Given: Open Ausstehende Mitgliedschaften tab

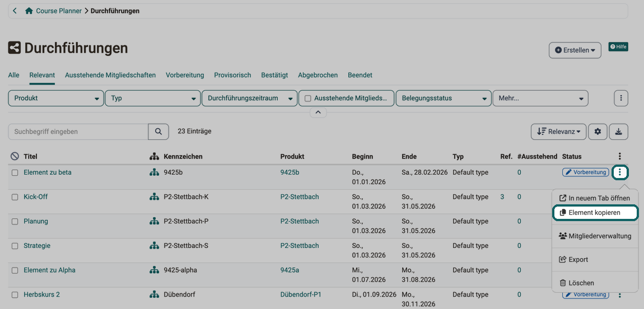Looking at the screenshot, I should click(x=110, y=75).
